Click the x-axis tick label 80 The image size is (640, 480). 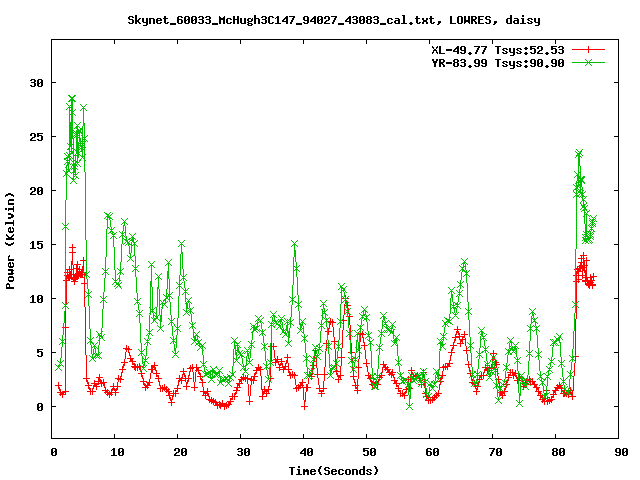click(x=558, y=452)
